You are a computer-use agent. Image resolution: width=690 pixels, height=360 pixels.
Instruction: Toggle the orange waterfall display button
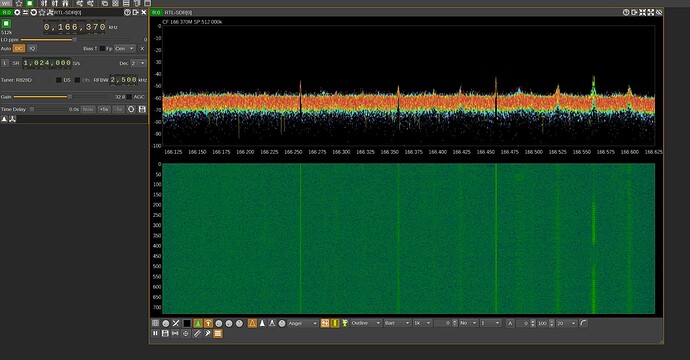tap(252, 323)
